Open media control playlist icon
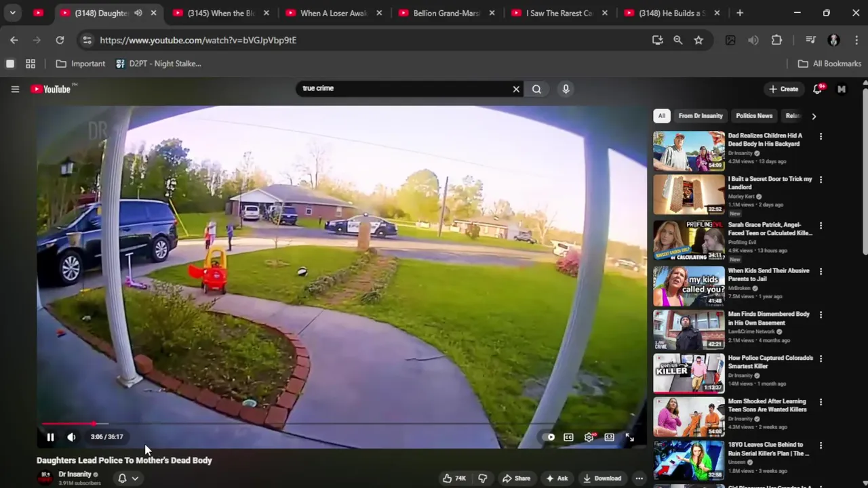 810,40
